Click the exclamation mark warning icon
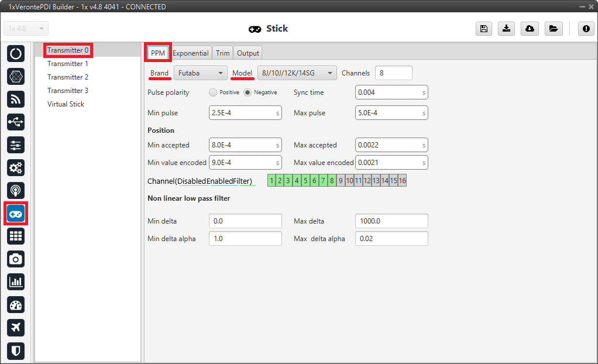The image size is (598, 364). point(586,29)
